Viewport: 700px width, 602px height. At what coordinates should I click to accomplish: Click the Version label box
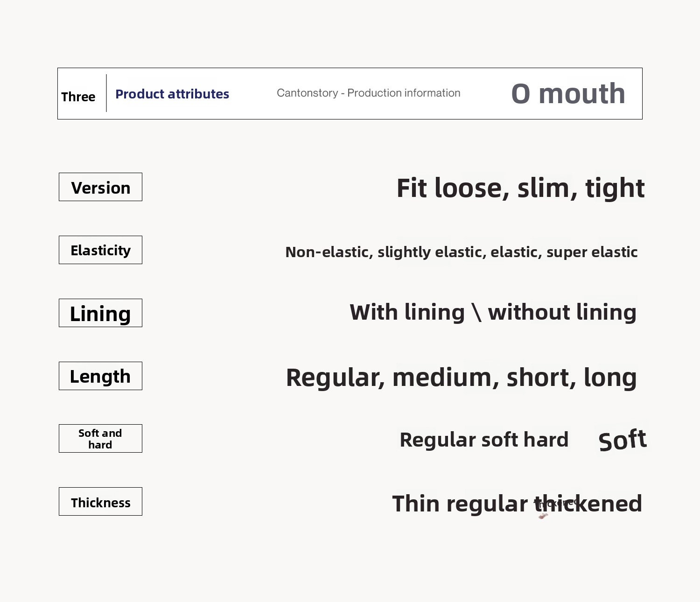[x=100, y=187]
